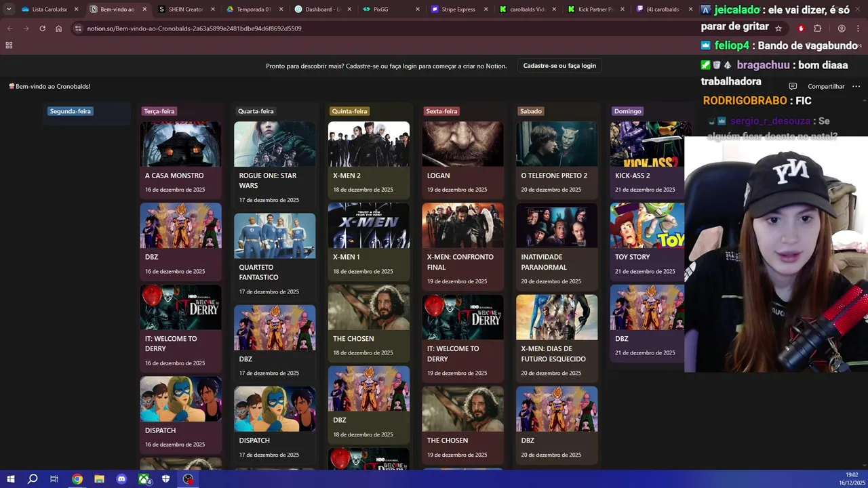The width and height of the screenshot is (868, 488).
Task: Click the Compartilhar button
Action: pyautogui.click(x=826, y=86)
